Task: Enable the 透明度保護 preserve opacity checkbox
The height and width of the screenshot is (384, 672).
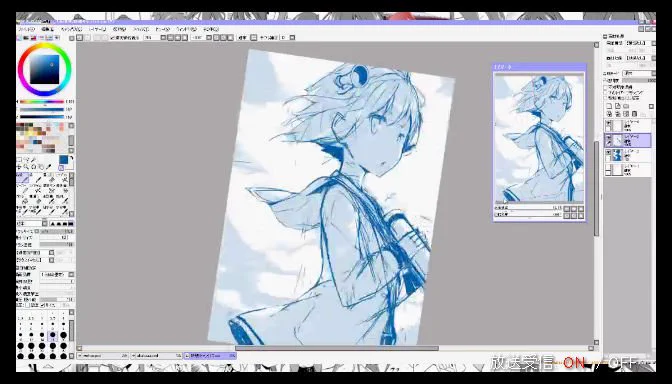Action: [x=606, y=87]
